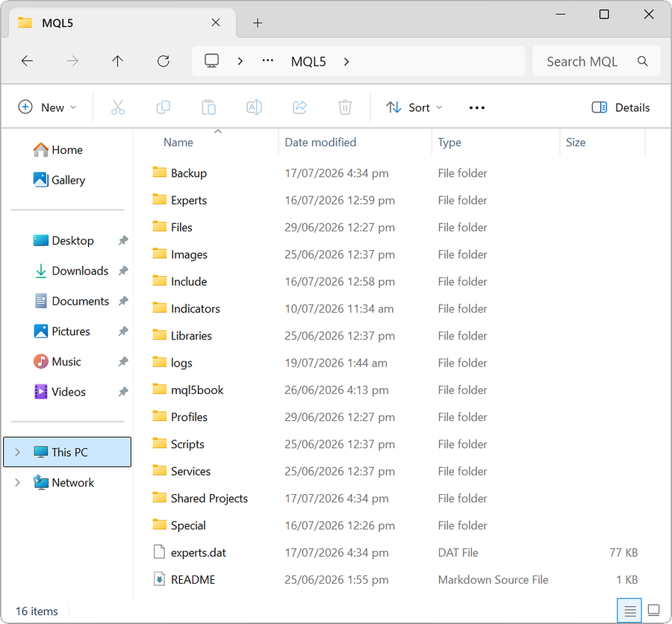This screenshot has height=624, width=672.
Task: Sort by Size column header
Action: (x=576, y=143)
